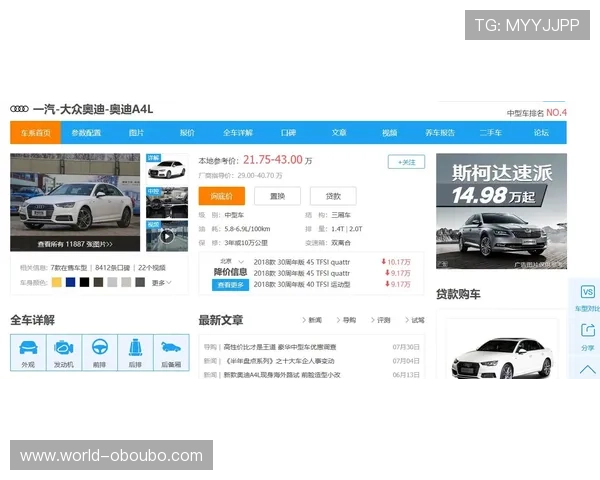Select the 导购 article filter
Screen dimensions: 600x480
[x=349, y=320]
